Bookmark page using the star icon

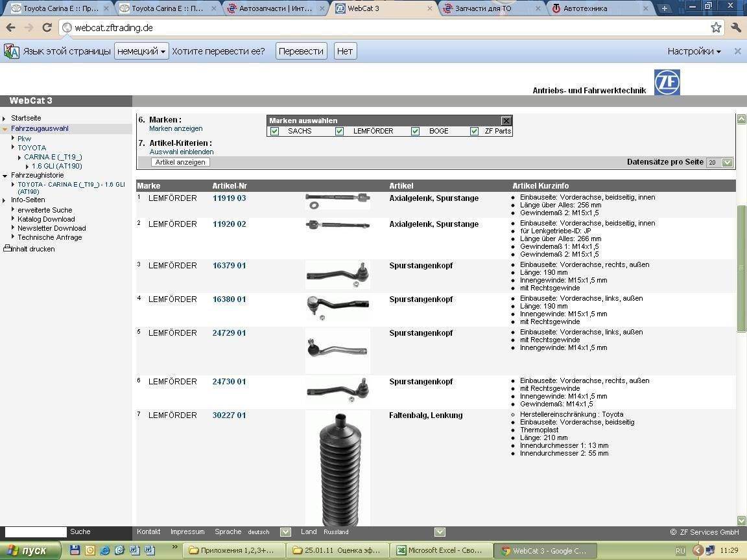tap(716, 27)
